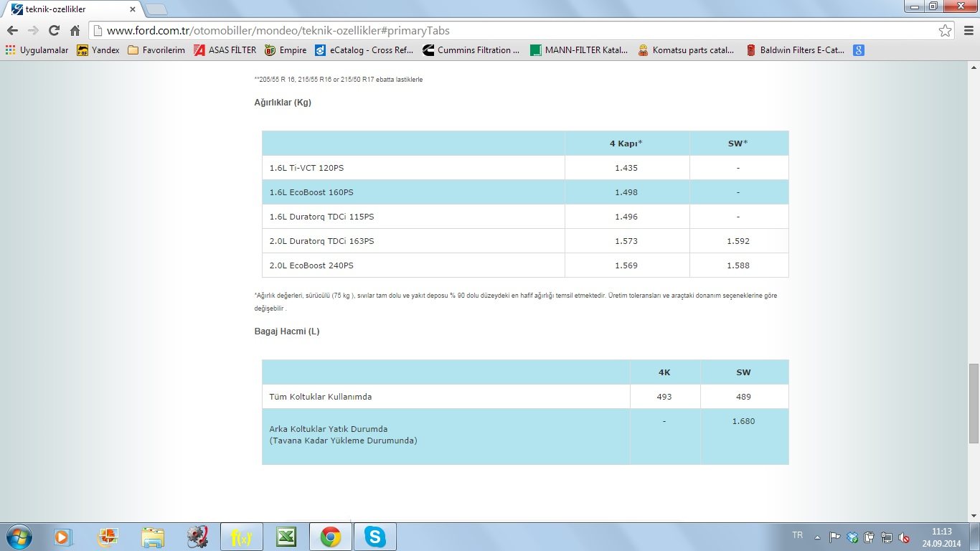Image resolution: width=980 pixels, height=551 pixels.
Task: Click the address bar URL field
Action: pyautogui.click(x=502, y=31)
